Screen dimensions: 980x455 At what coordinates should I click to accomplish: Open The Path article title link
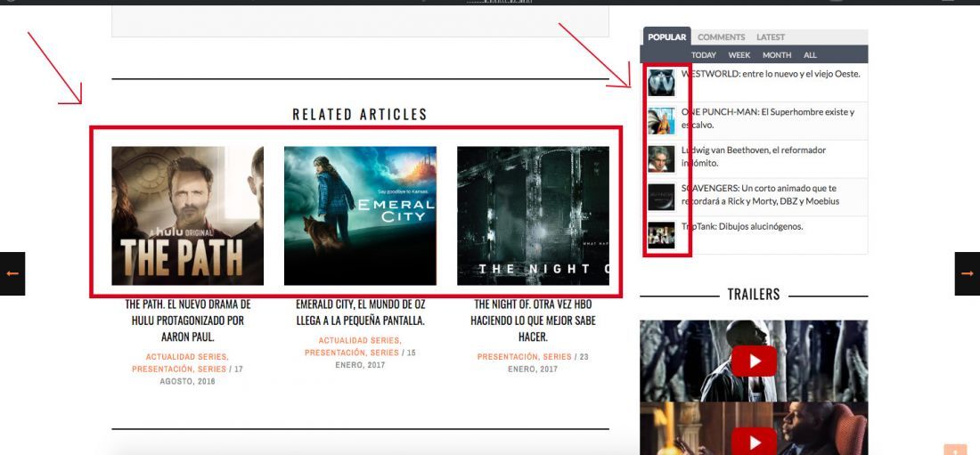click(187, 321)
